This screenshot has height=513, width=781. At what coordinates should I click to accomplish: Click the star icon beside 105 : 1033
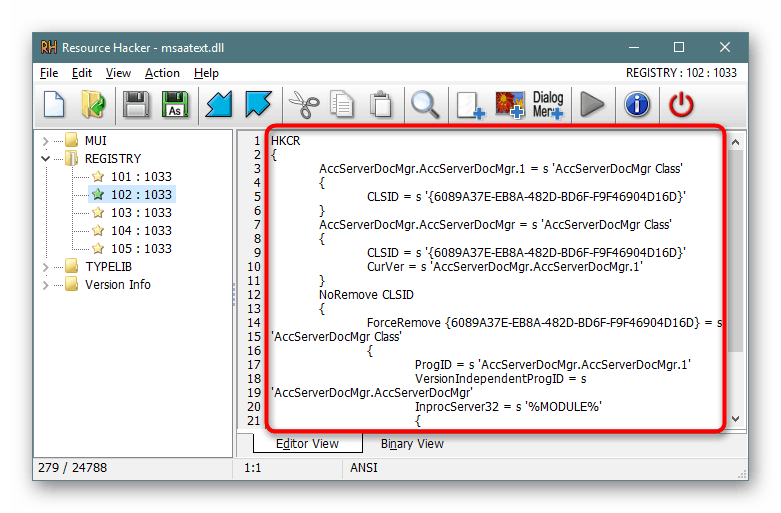pos(98,249)
